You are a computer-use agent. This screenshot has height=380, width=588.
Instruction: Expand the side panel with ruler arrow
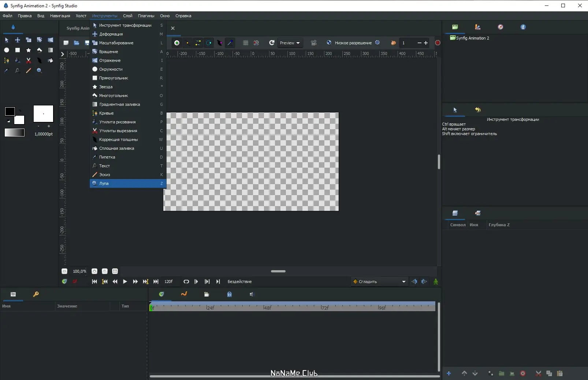tap(63, 54)
